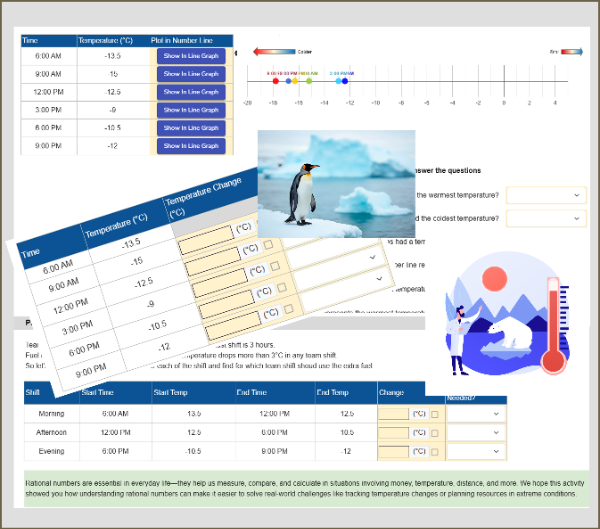Click the polar bear thermometer illustration
This screenshot has height=529, width=600.
[x=507, y=314]
